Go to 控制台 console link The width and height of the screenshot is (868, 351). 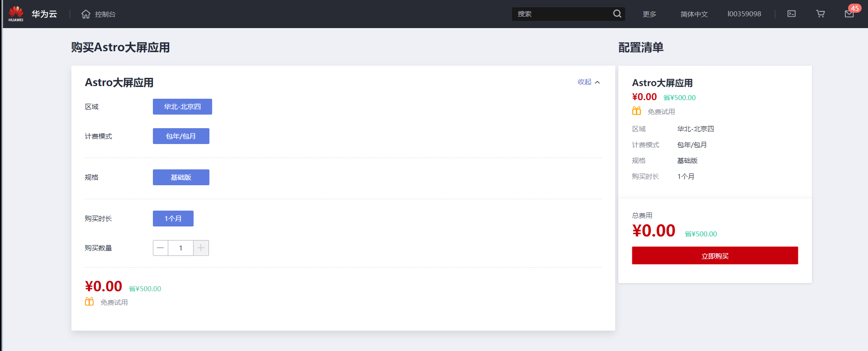105,14
